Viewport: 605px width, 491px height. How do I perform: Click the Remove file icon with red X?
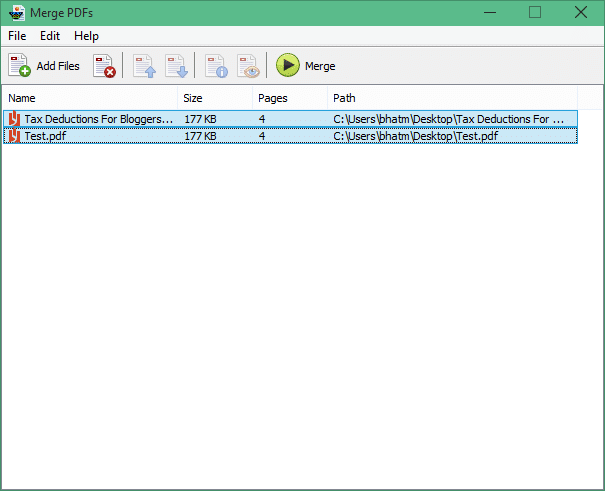(104, 66)
